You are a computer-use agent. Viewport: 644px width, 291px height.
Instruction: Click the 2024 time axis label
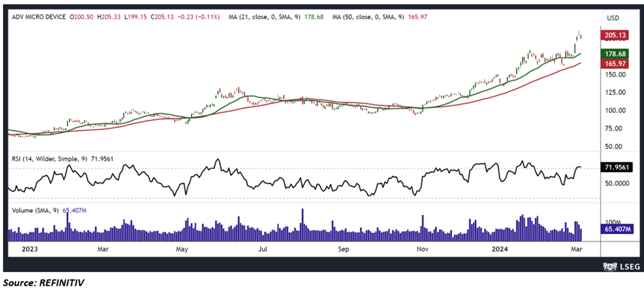click(499, 249)
